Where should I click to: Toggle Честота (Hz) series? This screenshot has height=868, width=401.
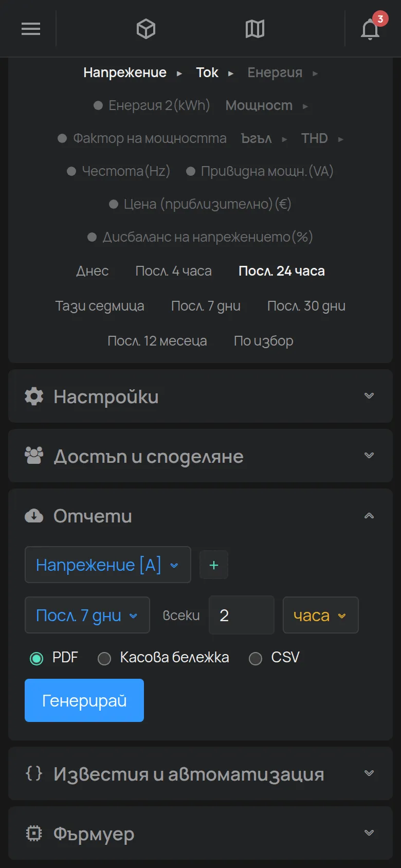[x=118, y=171]
